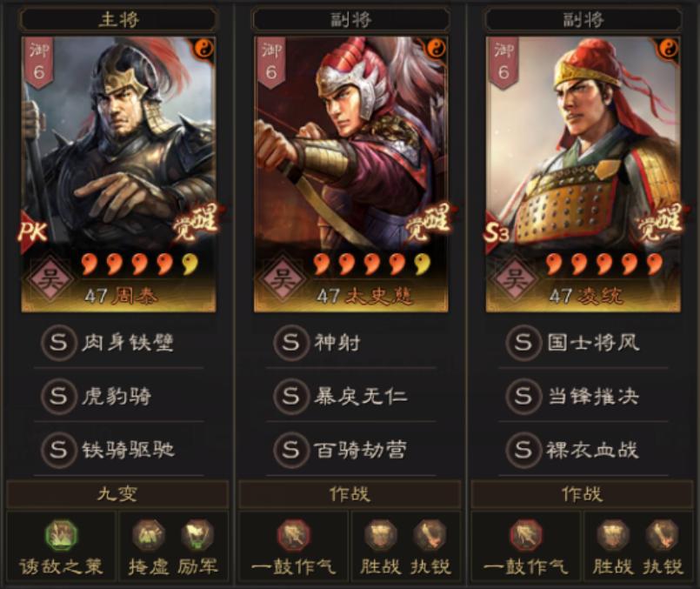Click the 诱敌之策 green skill icon
The height and width of the screenshot is (589, 700).
click(x=61, y=535)
